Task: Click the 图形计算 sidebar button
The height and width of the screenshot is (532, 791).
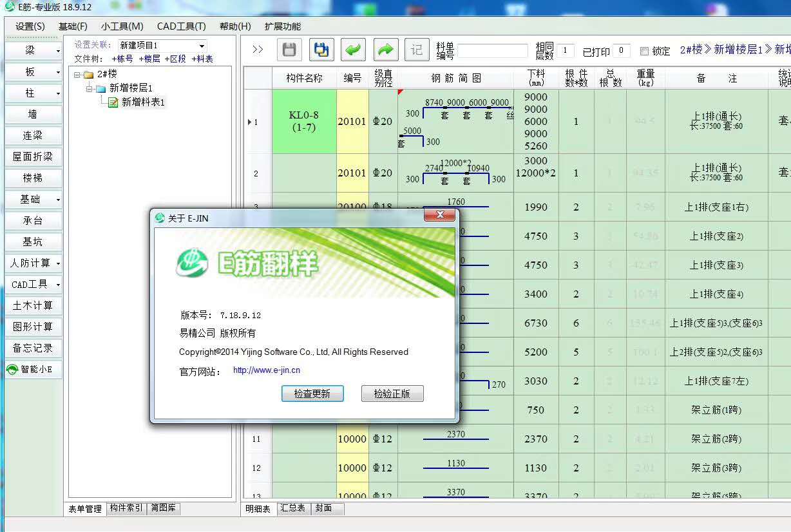Action: click(x=33, y=327)
